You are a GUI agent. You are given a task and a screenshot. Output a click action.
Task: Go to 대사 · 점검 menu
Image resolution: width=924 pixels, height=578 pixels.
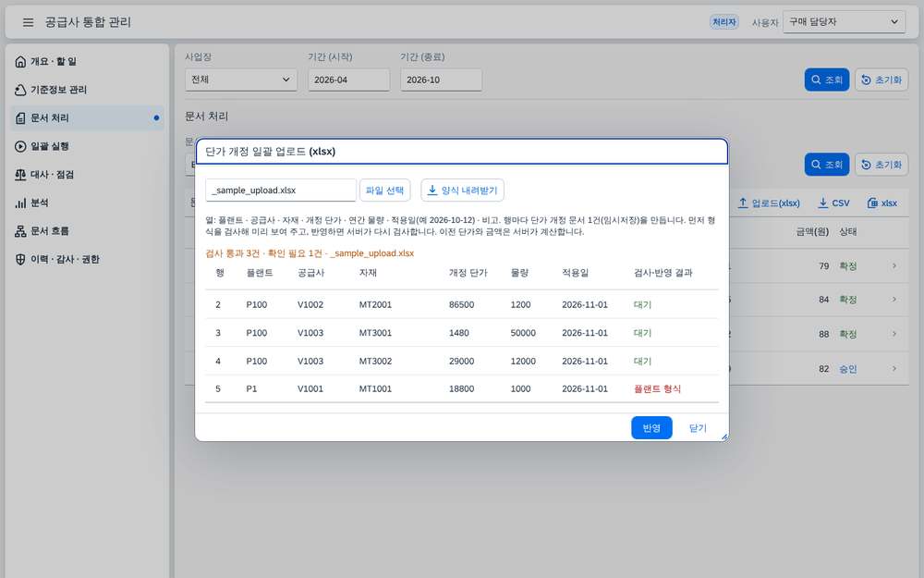[87, 175]
